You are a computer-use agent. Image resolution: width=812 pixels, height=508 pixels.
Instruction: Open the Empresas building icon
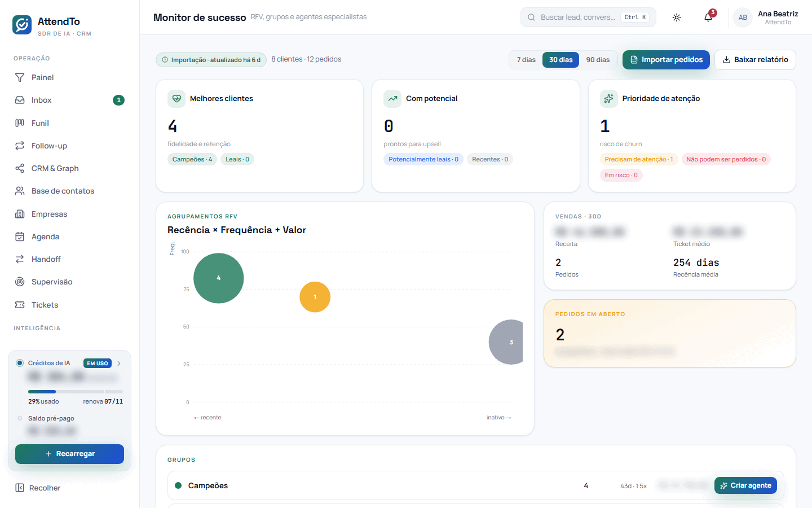point(20,214)
